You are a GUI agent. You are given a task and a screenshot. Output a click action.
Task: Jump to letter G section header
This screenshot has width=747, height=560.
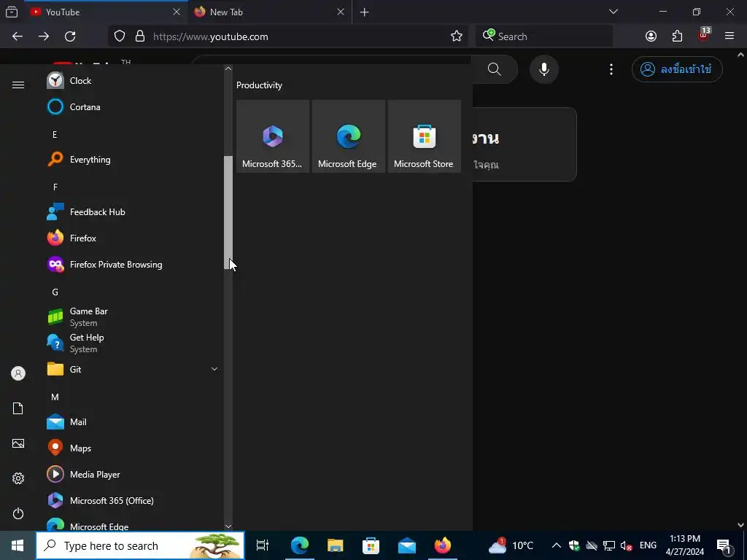55,292
